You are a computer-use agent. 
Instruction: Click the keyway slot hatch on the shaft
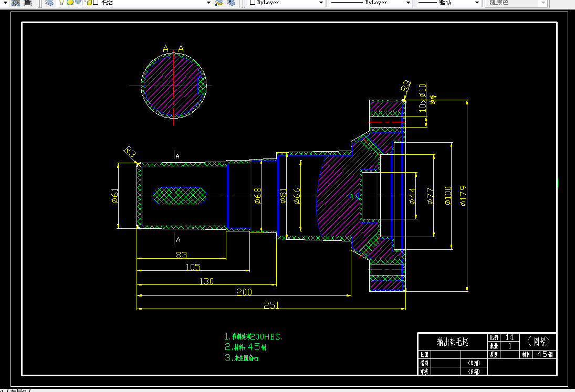180,196
